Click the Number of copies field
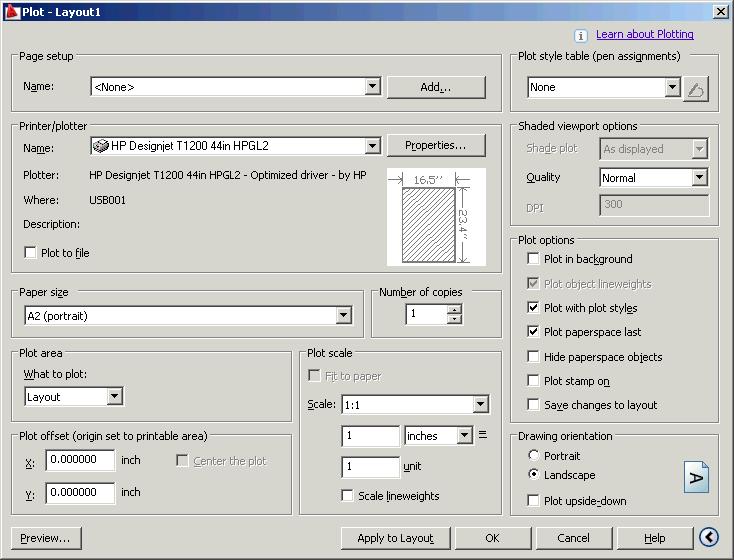The width and height of the screenshot is (734, 560). point(427,314)
